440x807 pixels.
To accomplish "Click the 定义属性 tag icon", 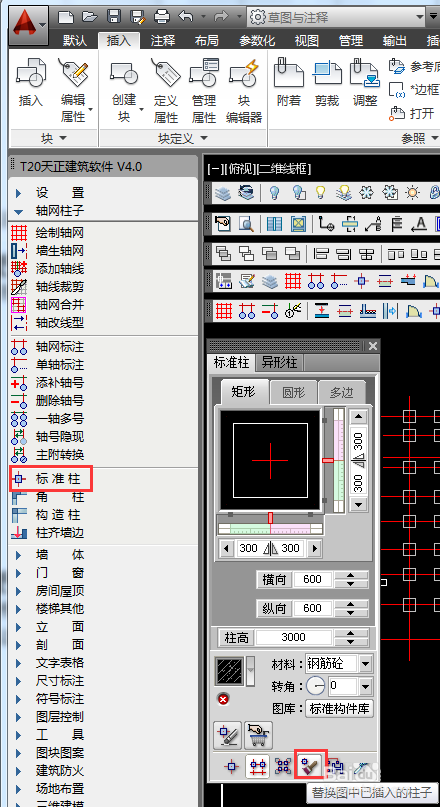I will [x=165, y=73].
